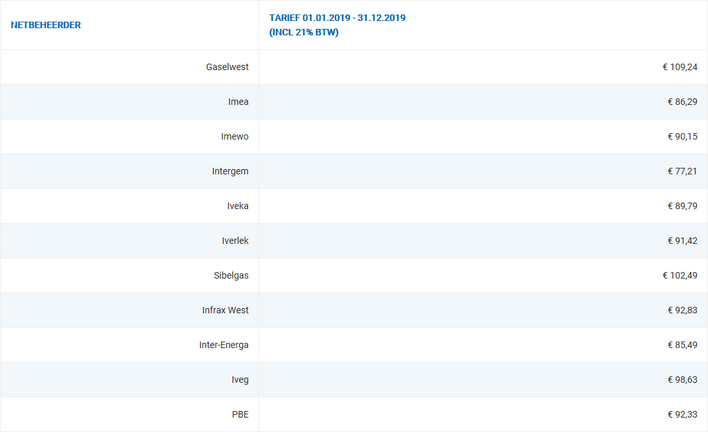This screenshot has height=432, width=708.
Task: Select the Infrax West cell
Action: (225, 310)
